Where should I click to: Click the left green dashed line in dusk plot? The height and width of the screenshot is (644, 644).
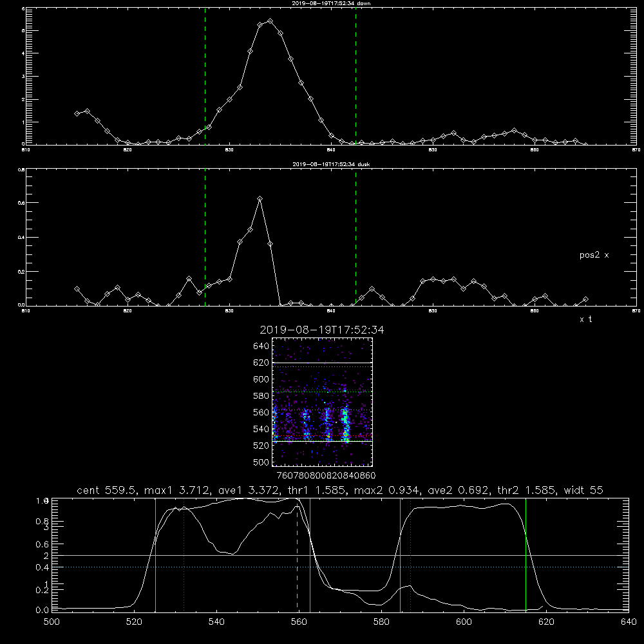(x=205, y=237)
